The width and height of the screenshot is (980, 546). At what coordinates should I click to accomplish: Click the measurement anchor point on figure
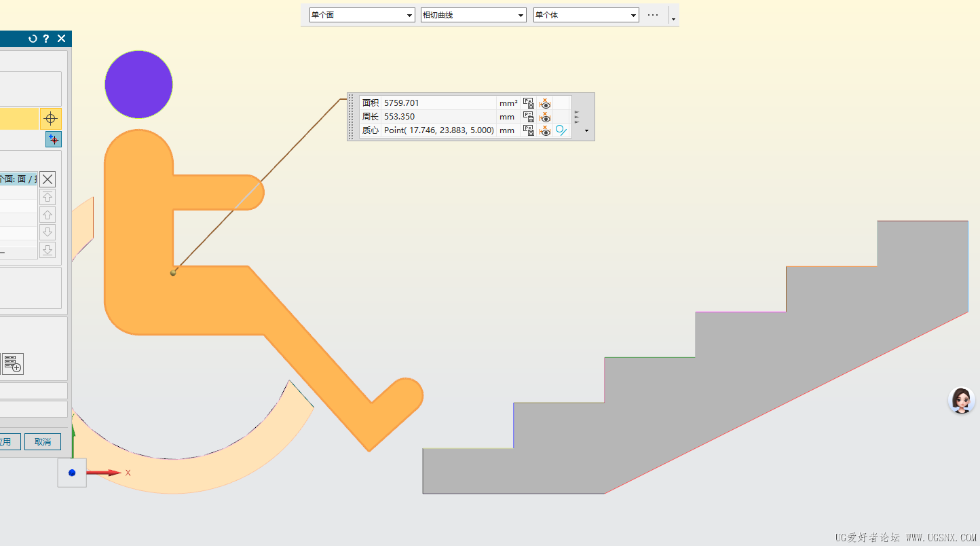pyautogui.click(x=173, y=273)
